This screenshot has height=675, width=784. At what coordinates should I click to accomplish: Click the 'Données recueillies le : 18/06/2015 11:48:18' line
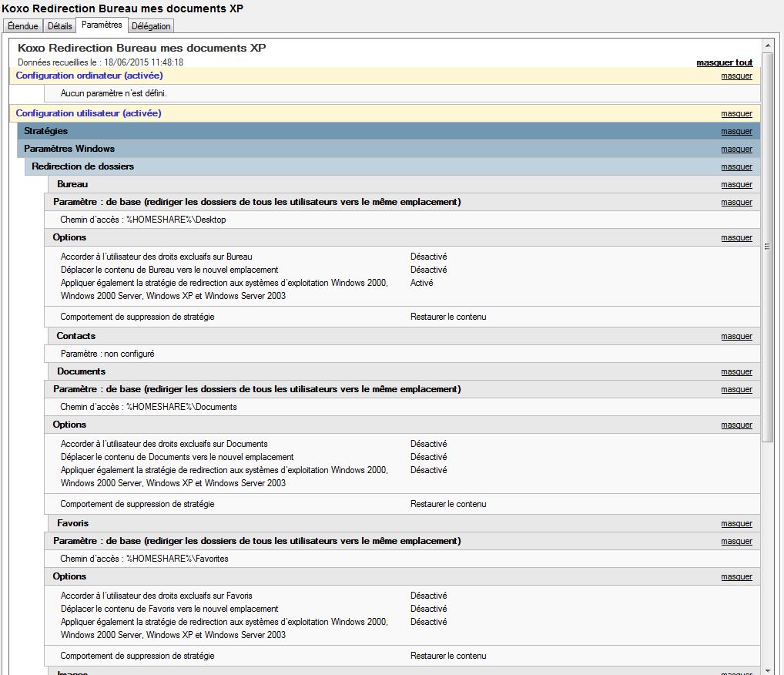click(x=100, y=62)
